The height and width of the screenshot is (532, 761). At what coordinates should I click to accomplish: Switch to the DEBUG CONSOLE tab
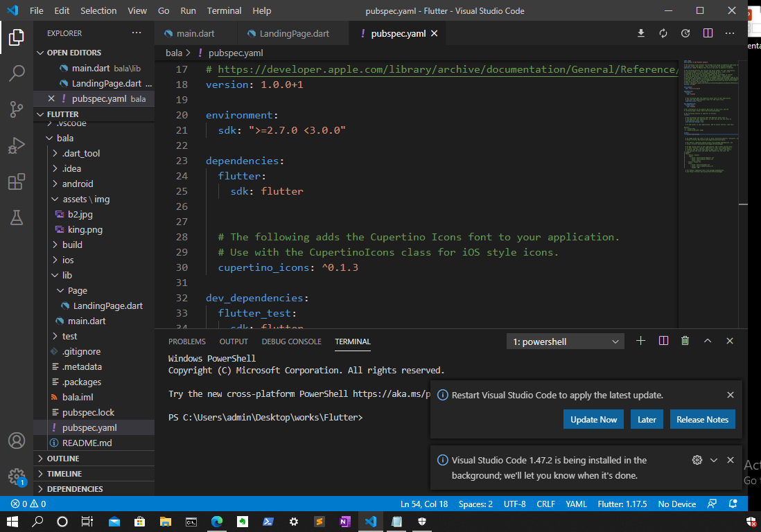click(x=291, y=342)
